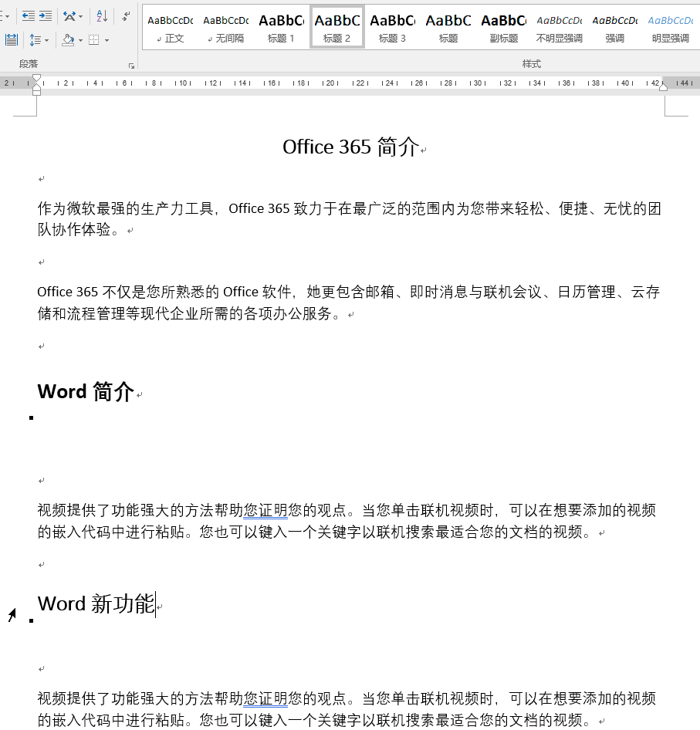
Task: Click the Office 365 简介 title
Action: pos(350,147)
